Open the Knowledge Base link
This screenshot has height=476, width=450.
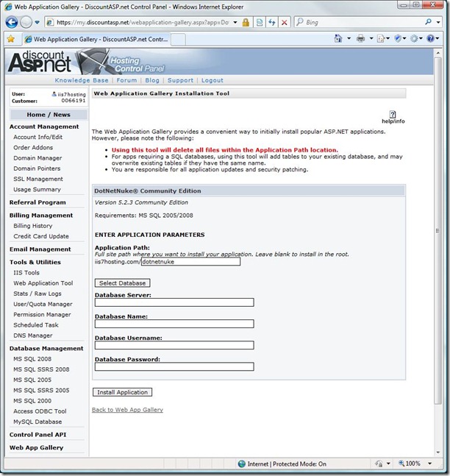[x=82, y=80]
